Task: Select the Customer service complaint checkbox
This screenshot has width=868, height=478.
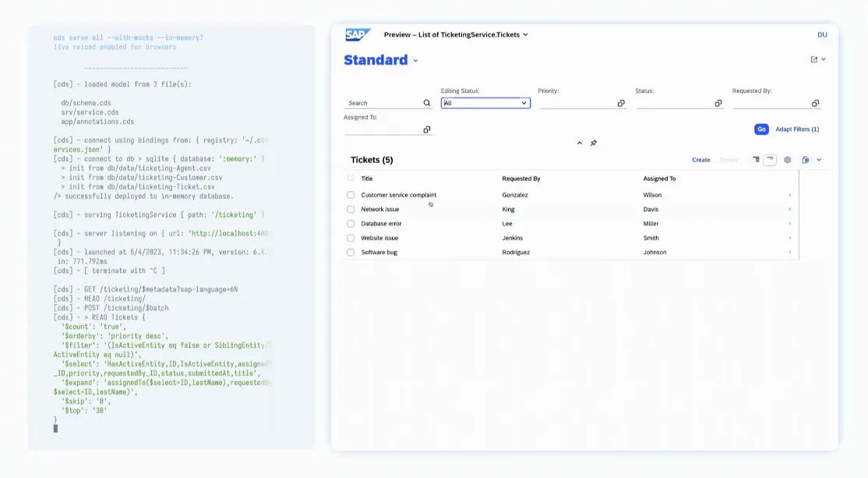Action: click(351, 195)
